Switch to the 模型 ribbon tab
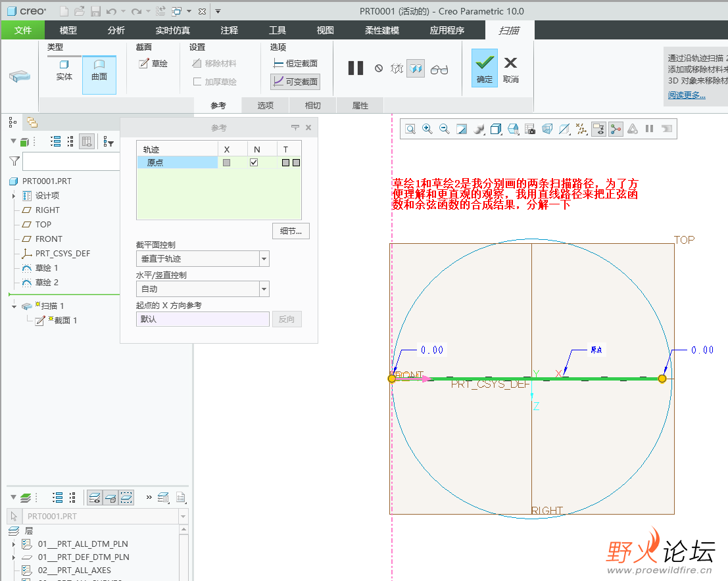This screenshot has height=581, width=728. click(68, 30)
